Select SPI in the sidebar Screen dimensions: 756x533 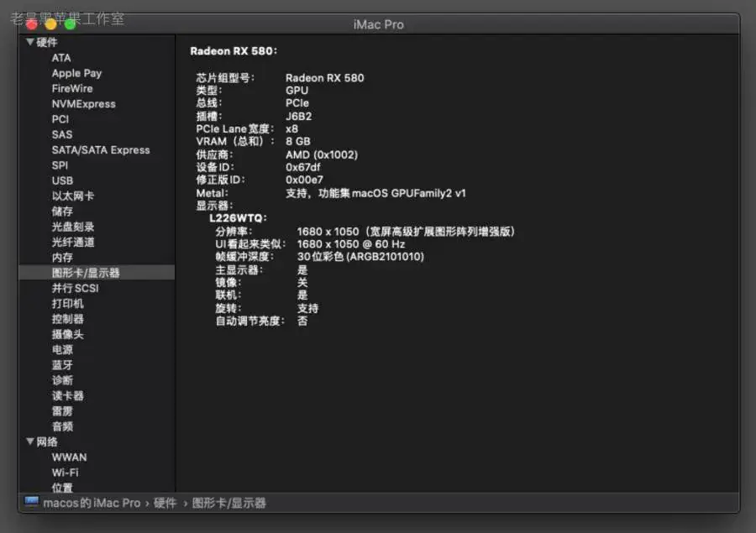pos(60,165)
